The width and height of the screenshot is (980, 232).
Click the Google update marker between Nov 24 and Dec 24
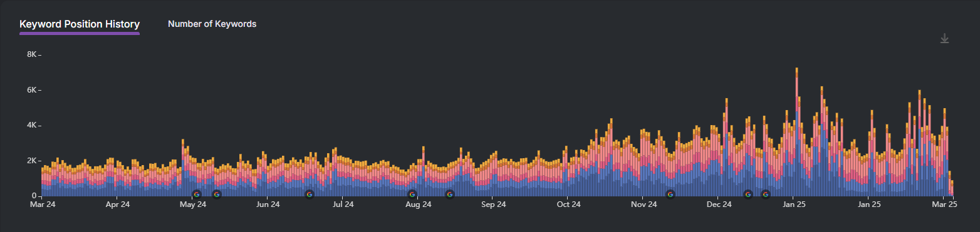670,194
